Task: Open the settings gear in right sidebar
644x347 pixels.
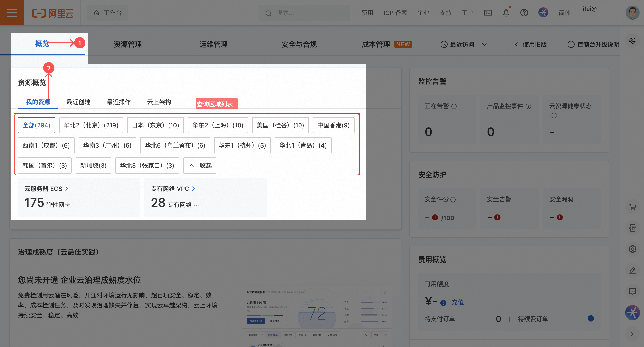Action: (x=633, y=249)
